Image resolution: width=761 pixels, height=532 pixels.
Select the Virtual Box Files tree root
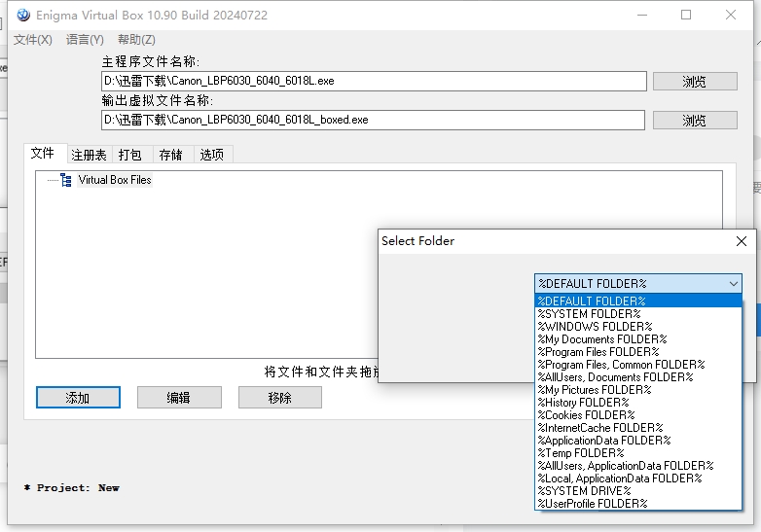pyautogui.click(x=115, y=180)
